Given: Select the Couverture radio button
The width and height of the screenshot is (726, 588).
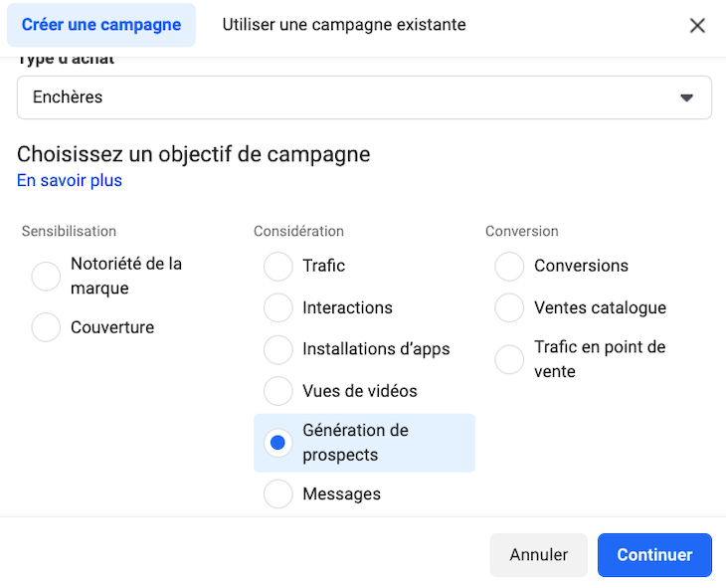Looking at the screenshot, I should (47, 327).
